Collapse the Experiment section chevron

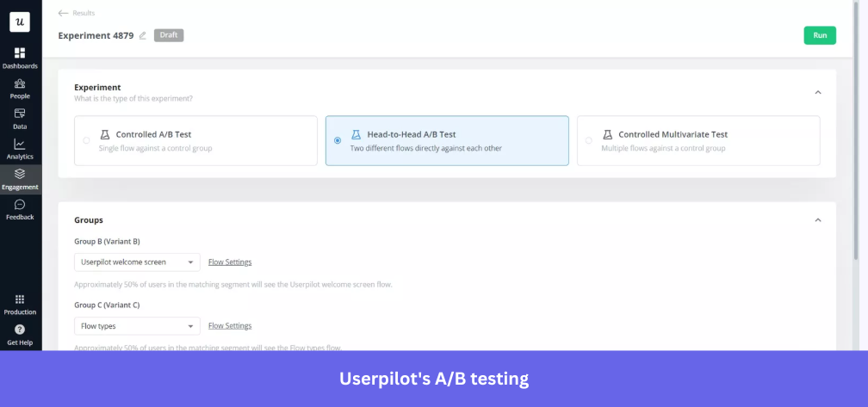click(x=818, y=92)
